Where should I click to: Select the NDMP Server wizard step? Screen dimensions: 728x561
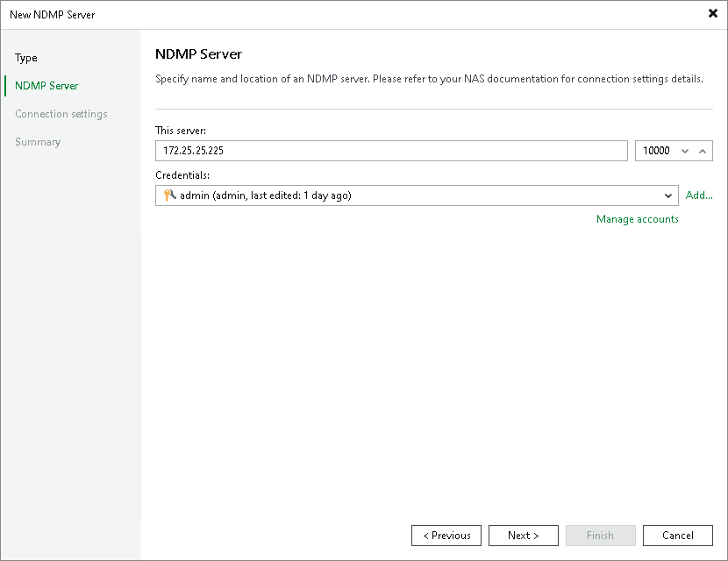46,86
